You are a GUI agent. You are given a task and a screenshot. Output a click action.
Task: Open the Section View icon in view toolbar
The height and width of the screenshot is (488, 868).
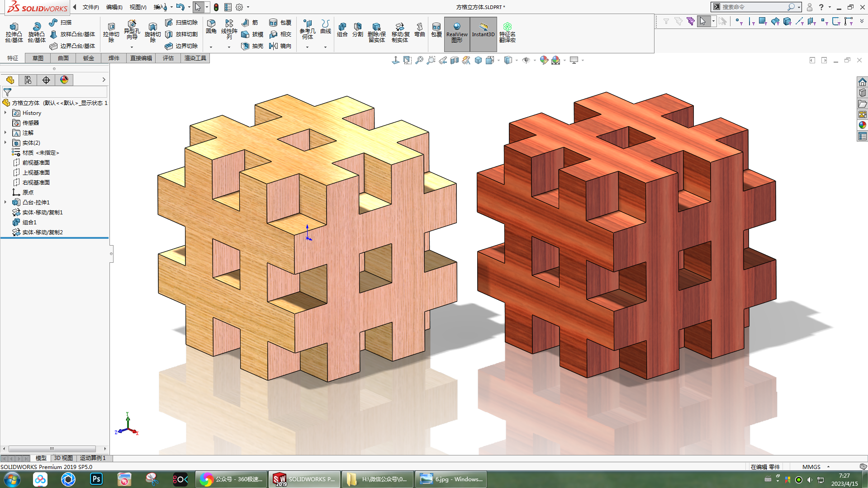pyautogui.click(x=455, y=60)
